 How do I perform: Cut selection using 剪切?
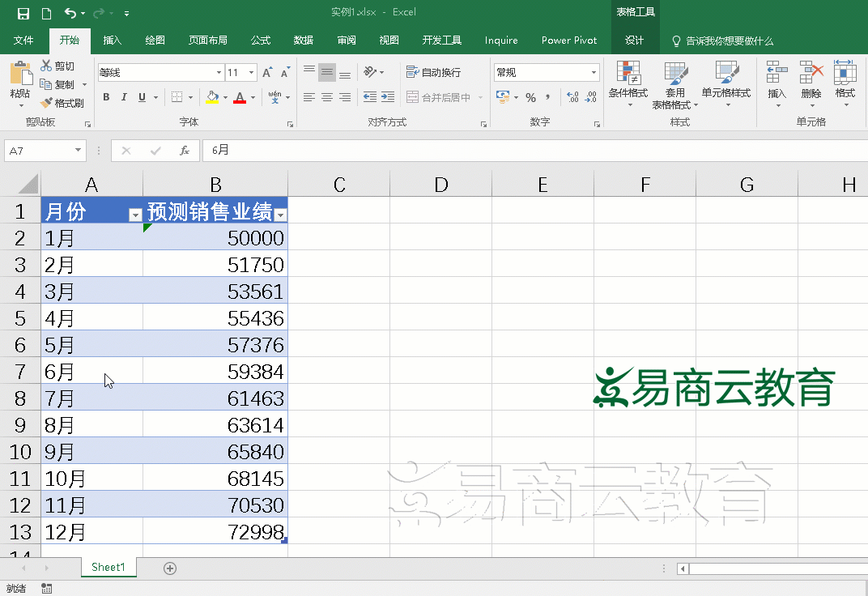(57, 66)
